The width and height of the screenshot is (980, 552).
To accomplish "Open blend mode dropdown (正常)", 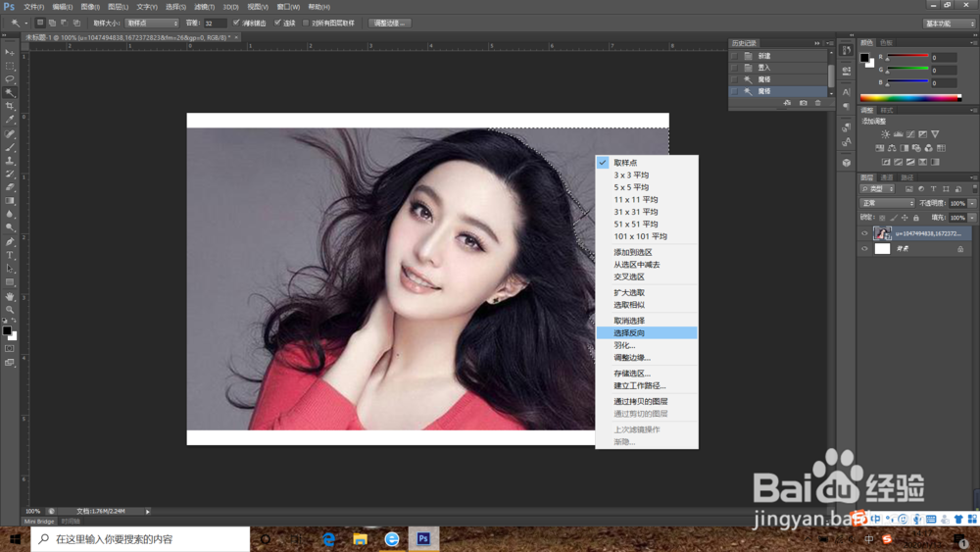I will click(x=888, y=203).
